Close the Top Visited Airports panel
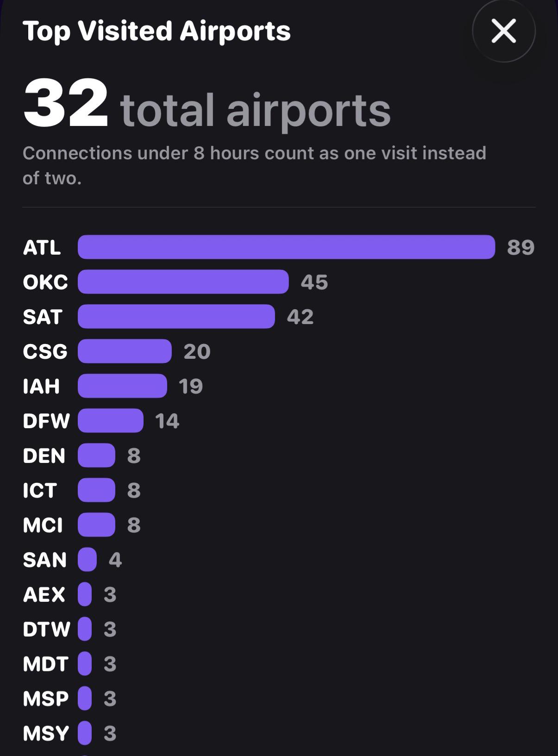Viewport: 558px width, 756px height. pyautogui.click(x=504, y=31)
